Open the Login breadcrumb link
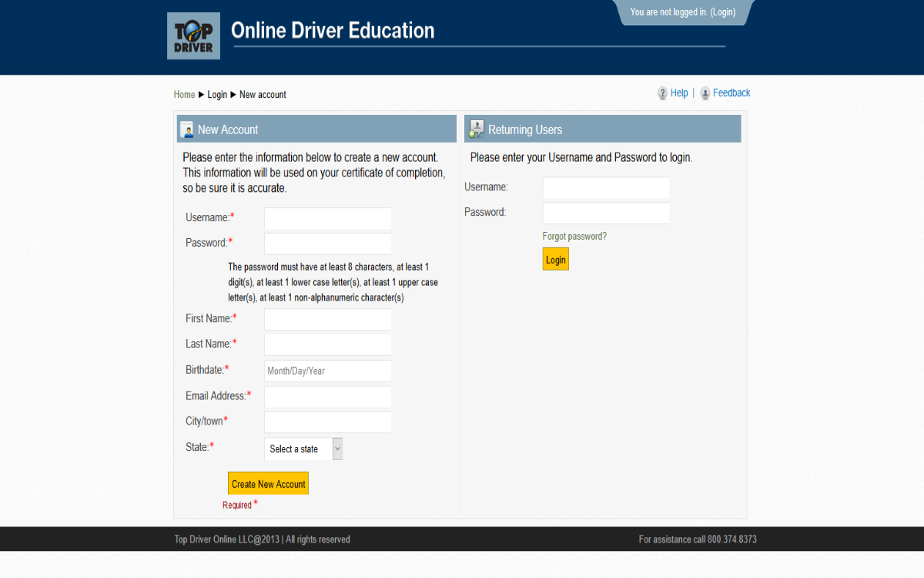Image resolution: width=924 pixels, height=578 pixels. 217,95
